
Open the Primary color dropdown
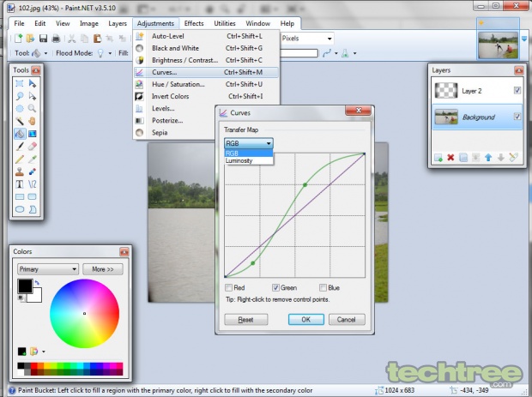coord(48,269)
